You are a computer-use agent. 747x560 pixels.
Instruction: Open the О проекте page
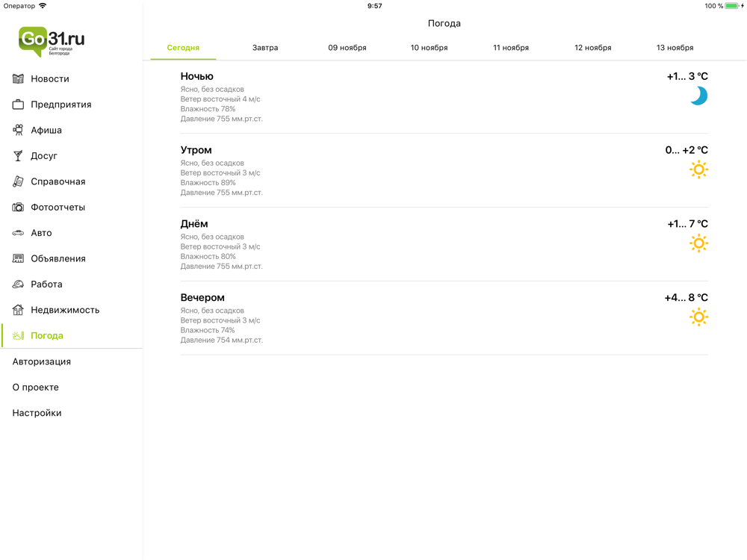click(36, 388)
